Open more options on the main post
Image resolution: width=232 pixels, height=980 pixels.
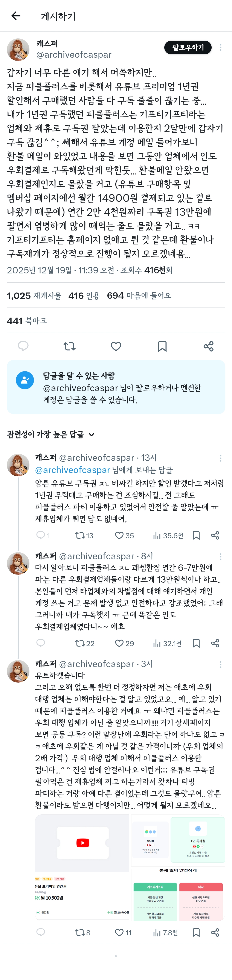pyautogui.click(x=221, y=48)
